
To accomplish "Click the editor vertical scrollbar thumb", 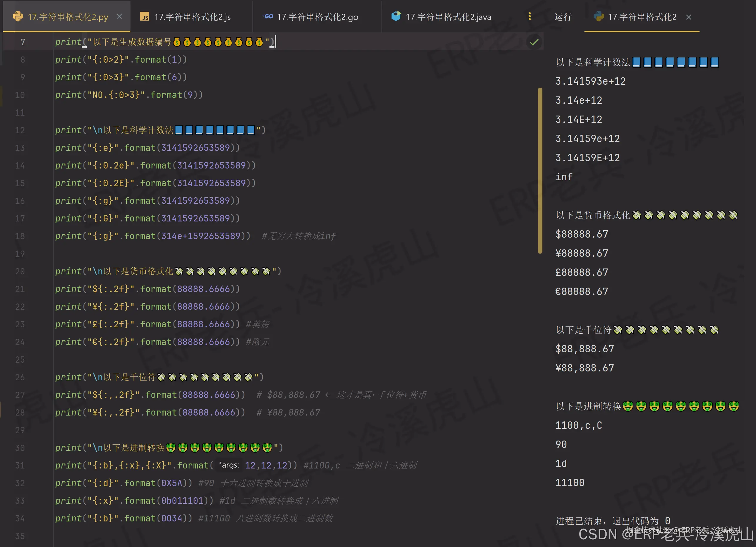I will pos(540,170).
